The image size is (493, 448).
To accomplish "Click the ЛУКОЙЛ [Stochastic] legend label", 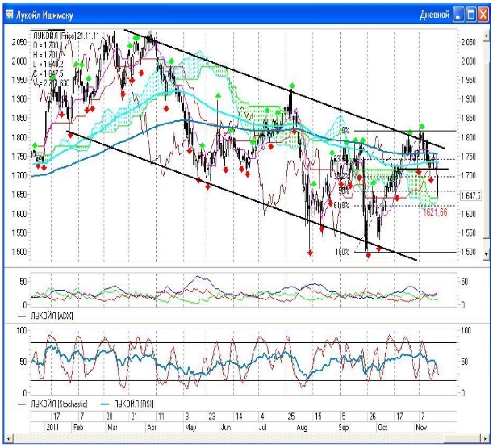I will (x=59, y=404).
